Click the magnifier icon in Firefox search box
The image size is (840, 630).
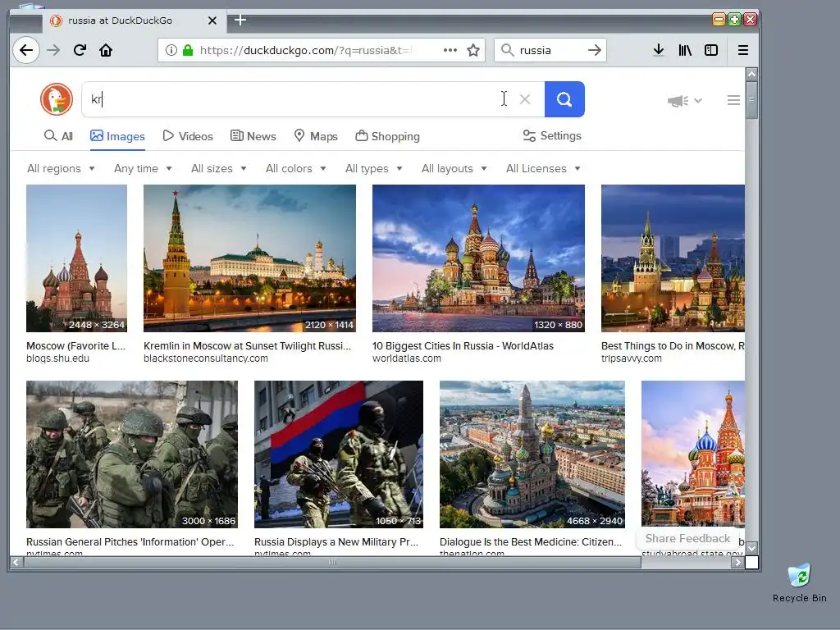[x=507, y=50]
